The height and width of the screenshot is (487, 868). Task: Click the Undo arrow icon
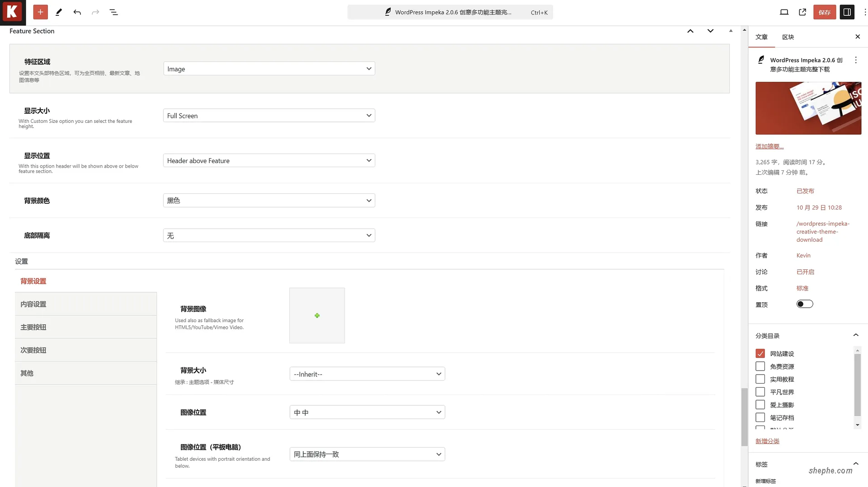pos(77,12)
